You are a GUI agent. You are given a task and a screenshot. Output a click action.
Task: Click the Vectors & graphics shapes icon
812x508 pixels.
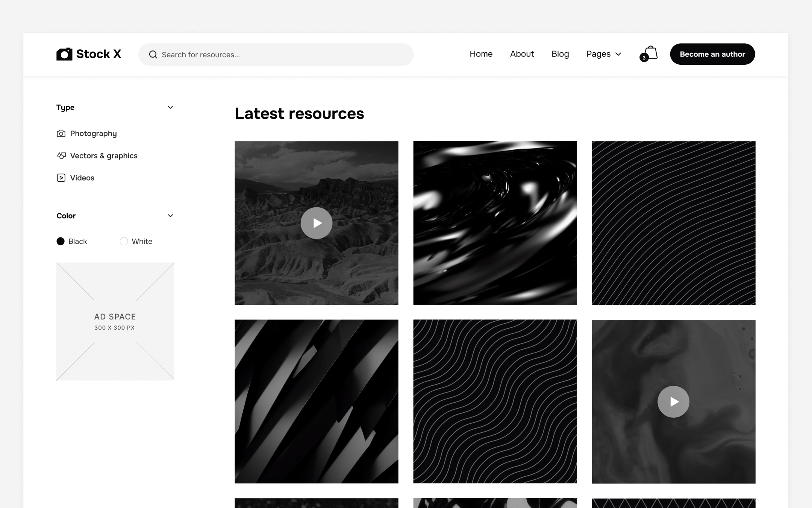click(61, 155)
